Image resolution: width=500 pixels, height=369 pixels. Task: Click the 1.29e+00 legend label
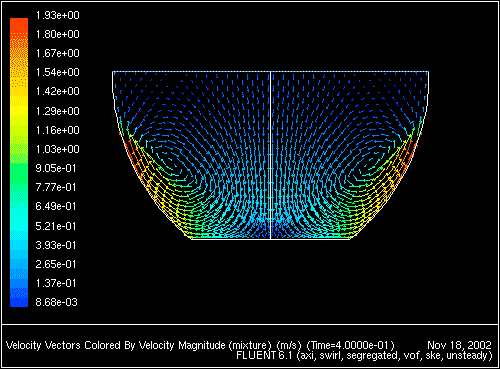(x=58, y=111)
